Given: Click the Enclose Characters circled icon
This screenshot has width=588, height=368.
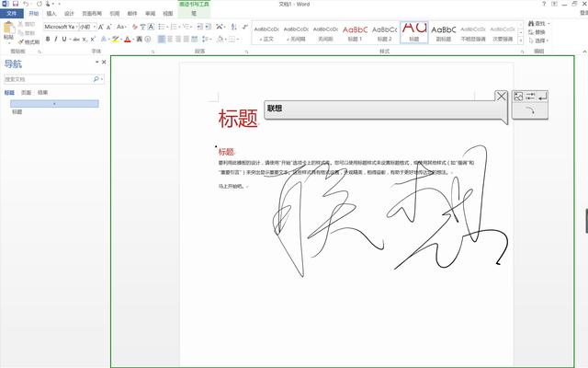Looking at the screenshot, I should pos(148,39).
